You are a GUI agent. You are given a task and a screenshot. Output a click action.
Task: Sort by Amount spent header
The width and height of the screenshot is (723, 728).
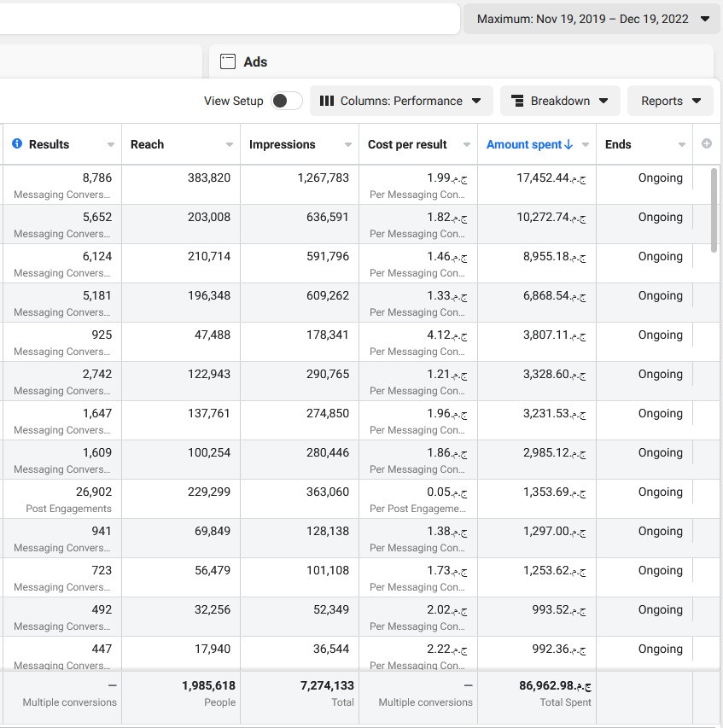(524, 144)
